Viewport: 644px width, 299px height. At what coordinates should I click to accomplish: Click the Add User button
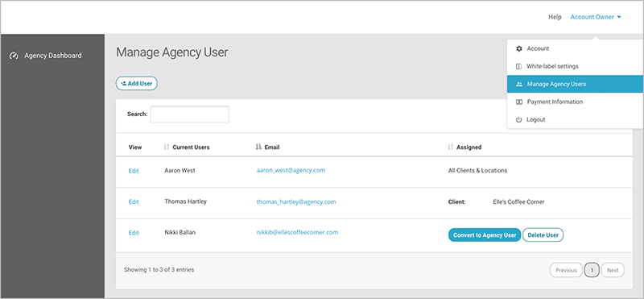pos(137,84)
